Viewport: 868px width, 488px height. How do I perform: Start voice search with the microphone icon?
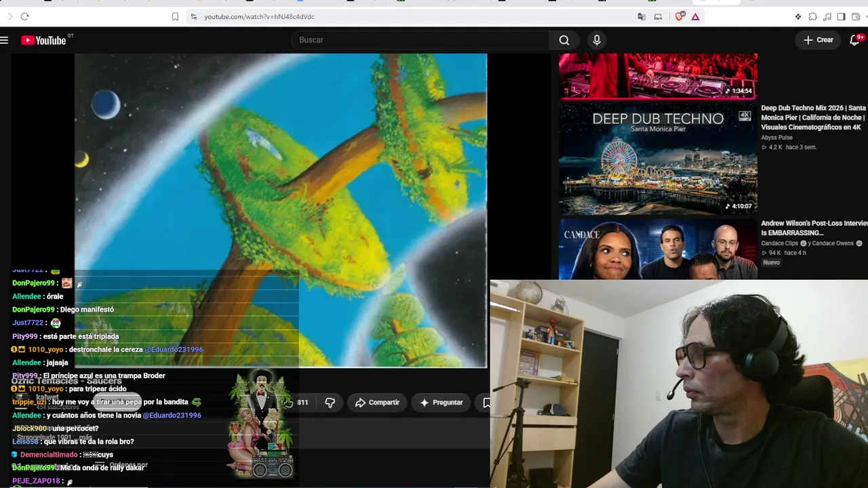click(597, 40)
